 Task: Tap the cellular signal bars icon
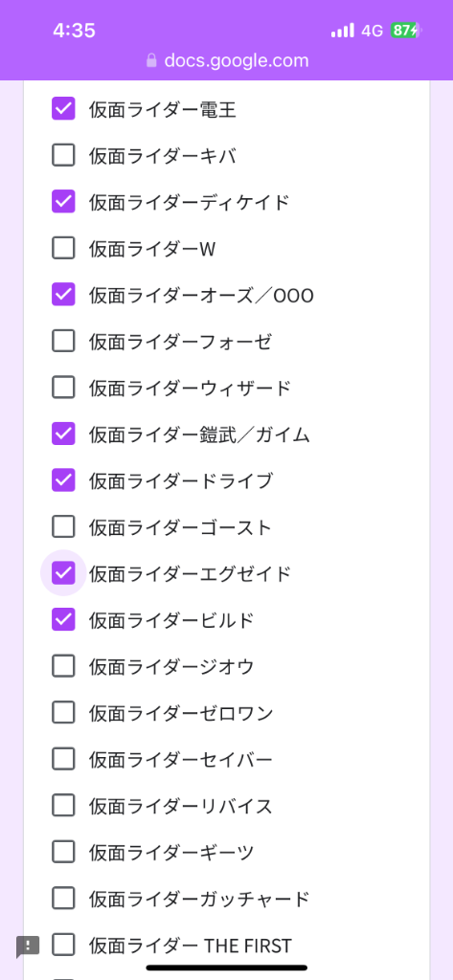(x=342, y=31)
